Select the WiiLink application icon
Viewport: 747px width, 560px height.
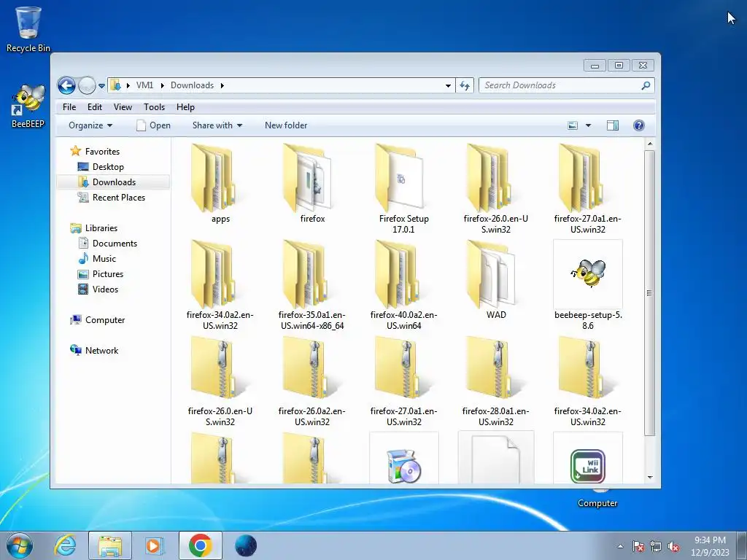point(588,466)
